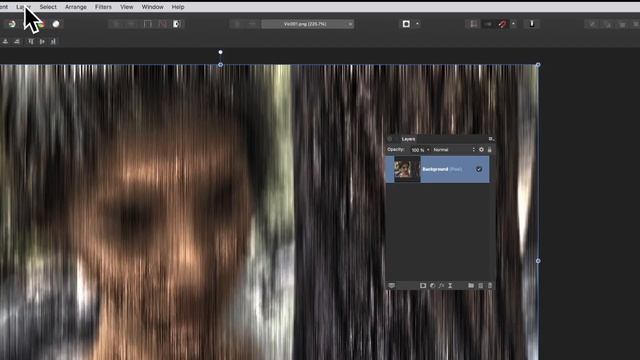Open the Filters menu
640x360 pixels.
[x=103, y=7]
